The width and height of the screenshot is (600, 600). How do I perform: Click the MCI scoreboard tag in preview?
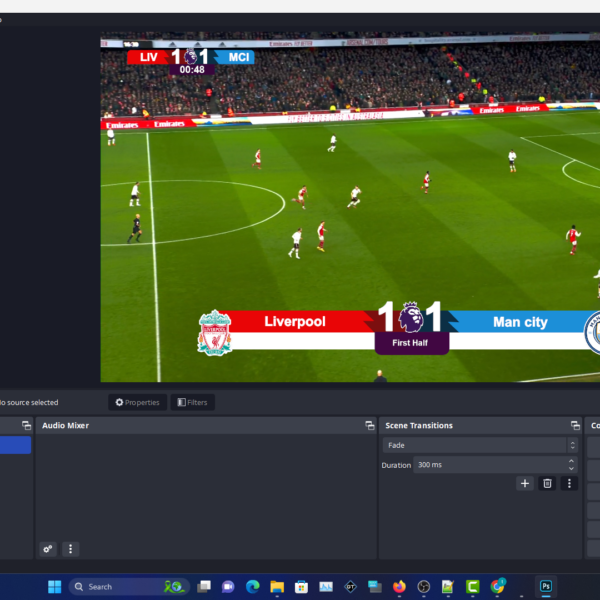pos(238,57)
